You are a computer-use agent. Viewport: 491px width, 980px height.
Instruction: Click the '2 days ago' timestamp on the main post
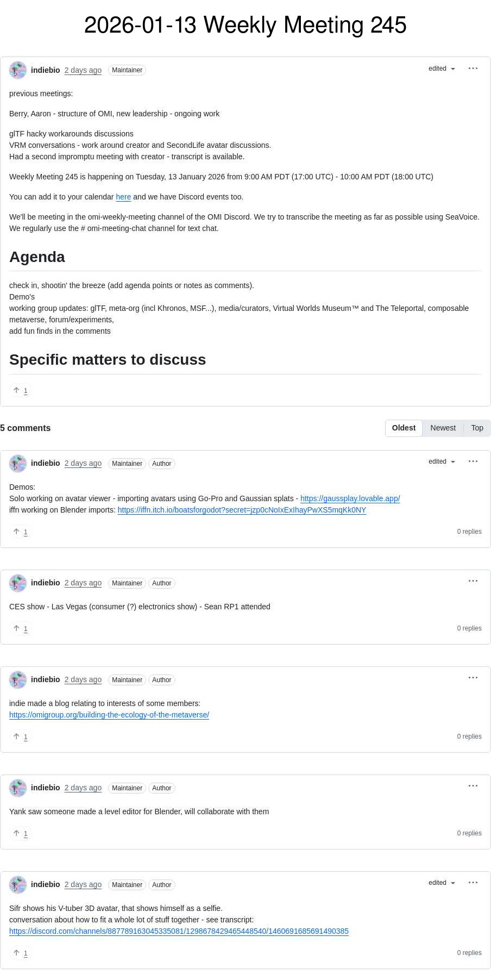point(83,70)
